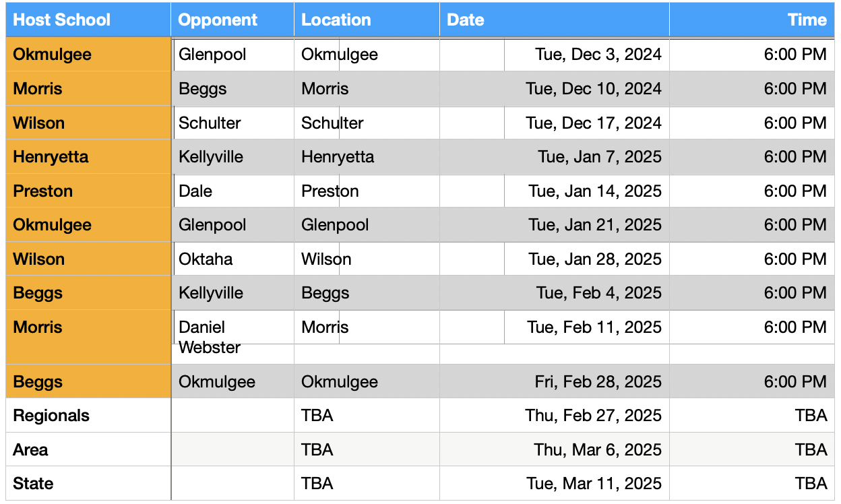Select the Opponent column header
Viewport: 841px width, 504px height.
click(232, 20)
